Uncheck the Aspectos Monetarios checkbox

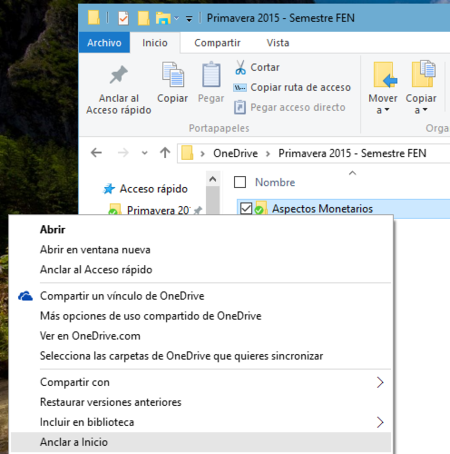coord(246,209)
